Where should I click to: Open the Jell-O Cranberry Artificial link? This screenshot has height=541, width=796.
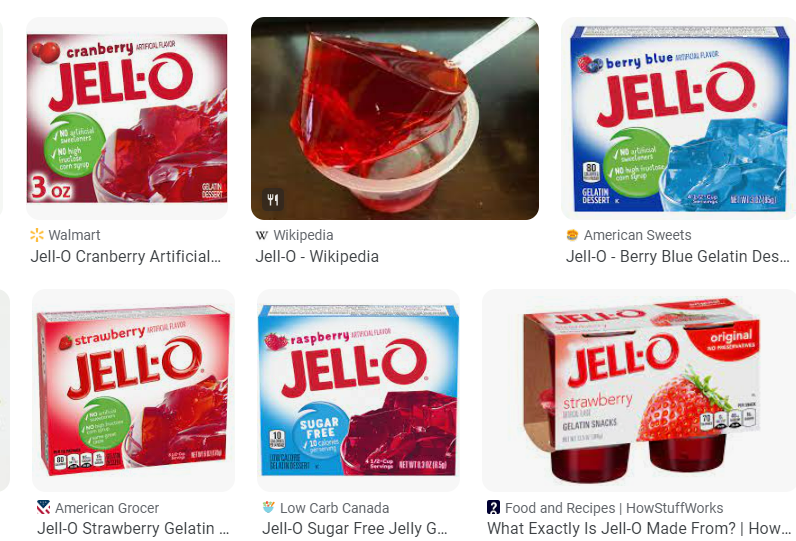tap(125, 256)
